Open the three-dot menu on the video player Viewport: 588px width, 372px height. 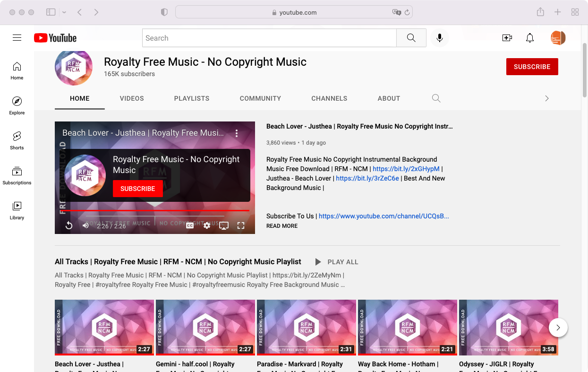(x=237, y=133)
